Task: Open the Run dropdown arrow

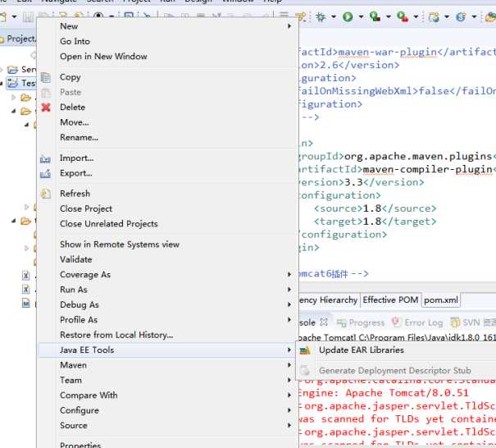Action: click(x=361, y=16)
